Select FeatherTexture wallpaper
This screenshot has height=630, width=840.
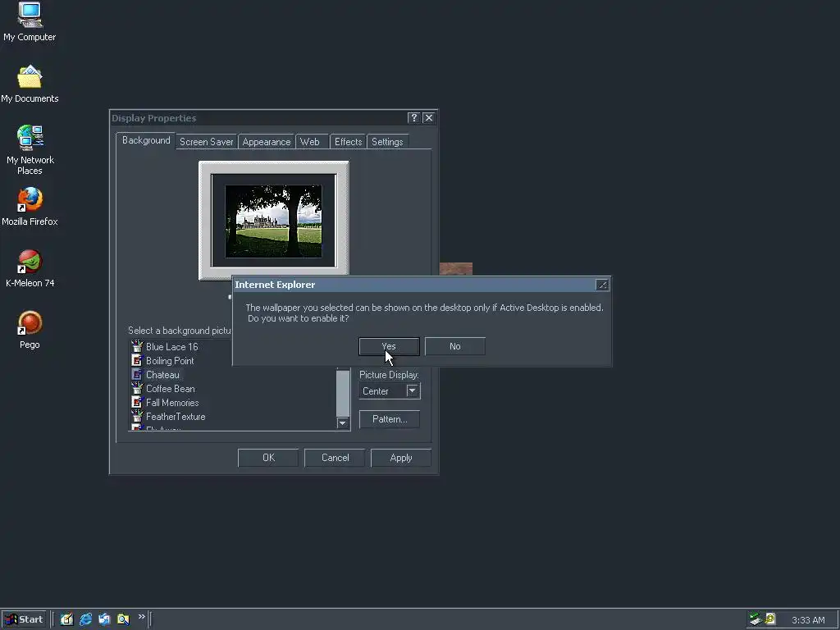[x=176, y=416]
